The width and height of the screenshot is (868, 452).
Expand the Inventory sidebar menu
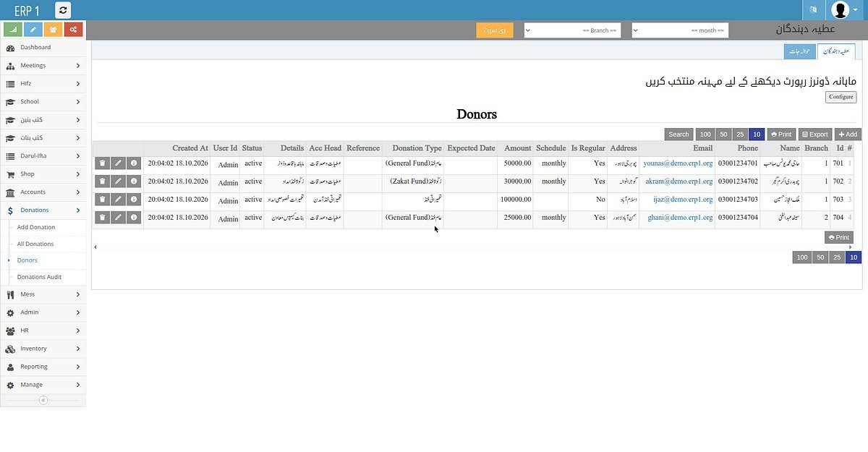click(43, 349)
